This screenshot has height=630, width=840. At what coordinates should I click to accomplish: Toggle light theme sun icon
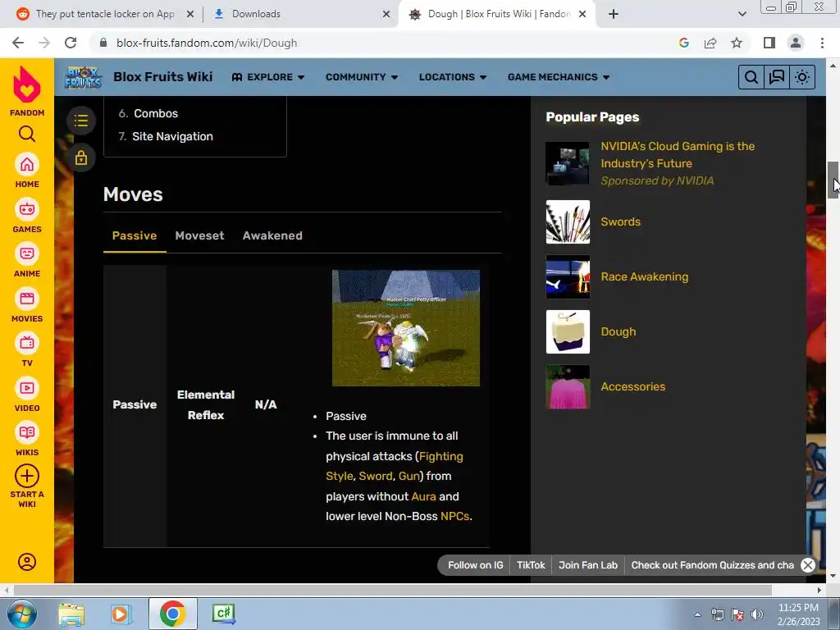point(802,77)
